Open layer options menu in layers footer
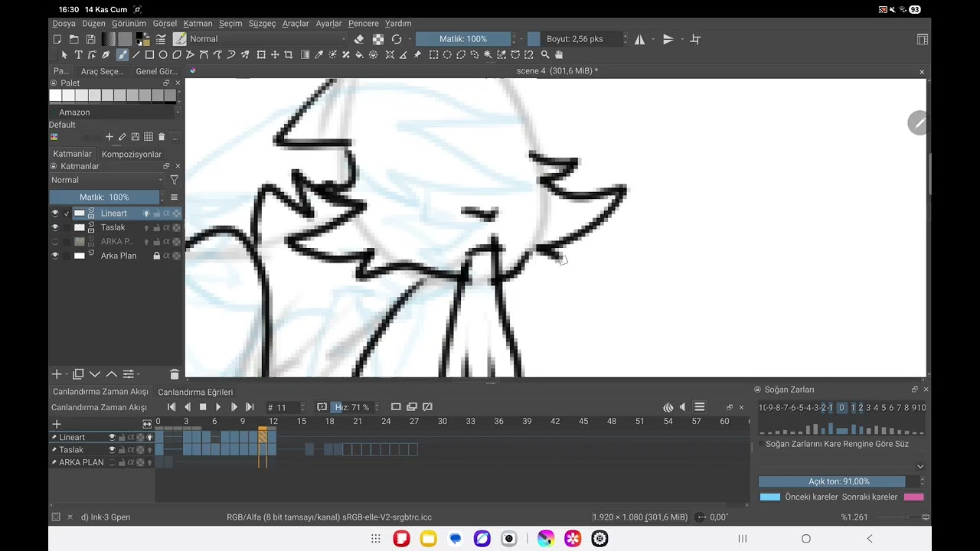Screen dimensions: 980x551 [129, 374]
